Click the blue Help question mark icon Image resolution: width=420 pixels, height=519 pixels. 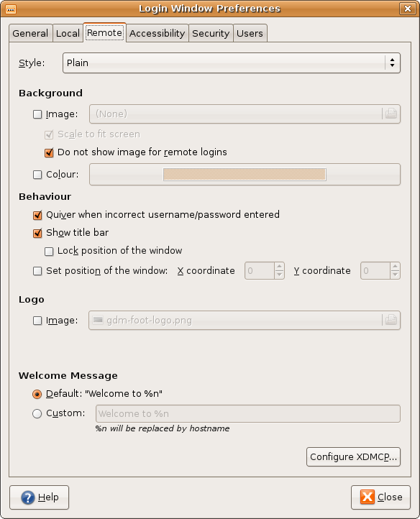click(28, 497)
